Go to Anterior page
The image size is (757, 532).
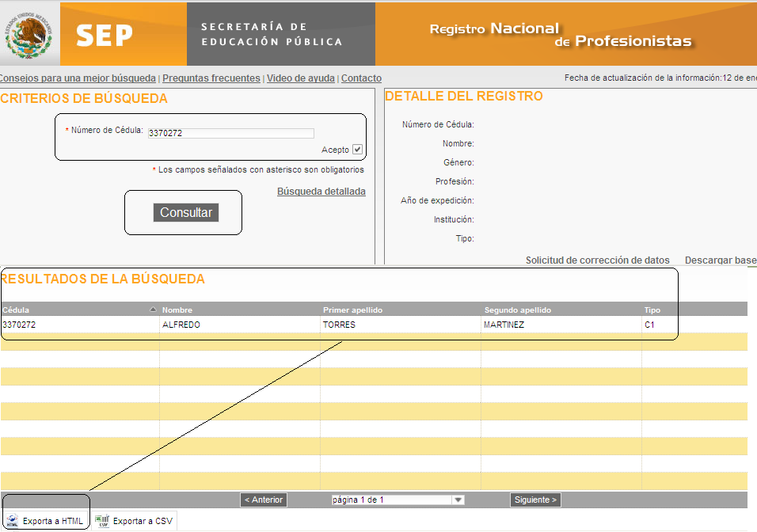point(264,500)
